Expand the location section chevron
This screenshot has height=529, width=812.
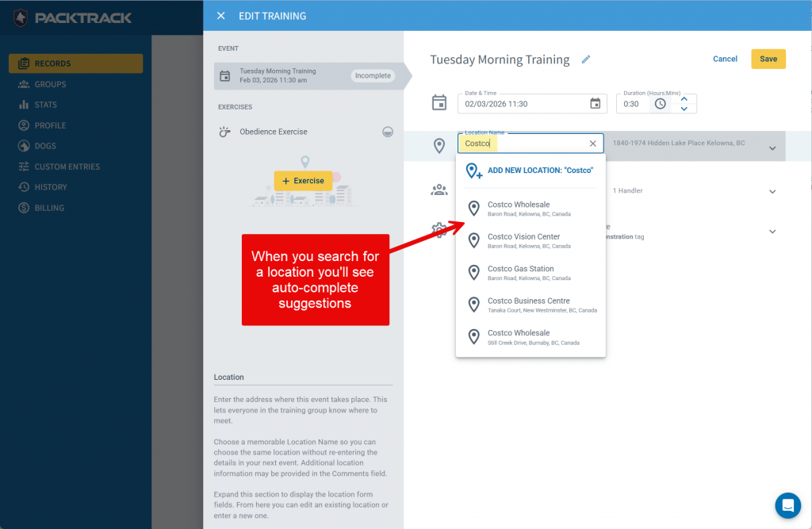[x=772, y=148]
